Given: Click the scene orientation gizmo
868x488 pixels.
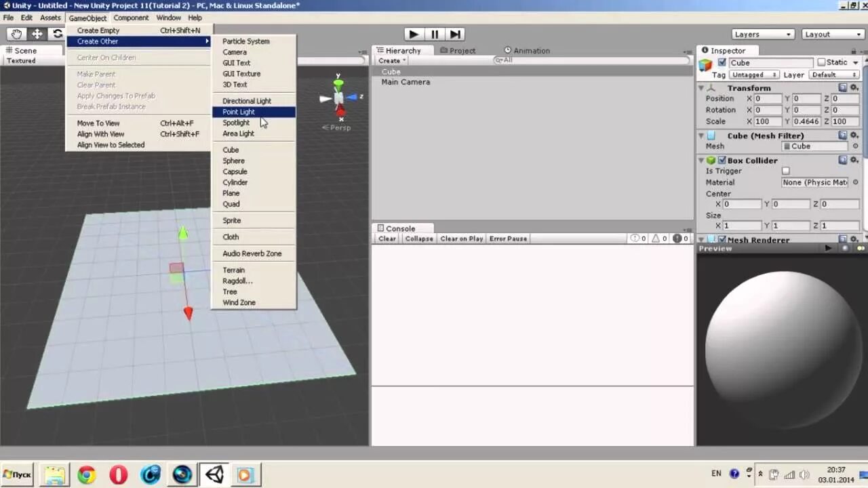Looking at the screenshot, I should (x=339, y=98).
